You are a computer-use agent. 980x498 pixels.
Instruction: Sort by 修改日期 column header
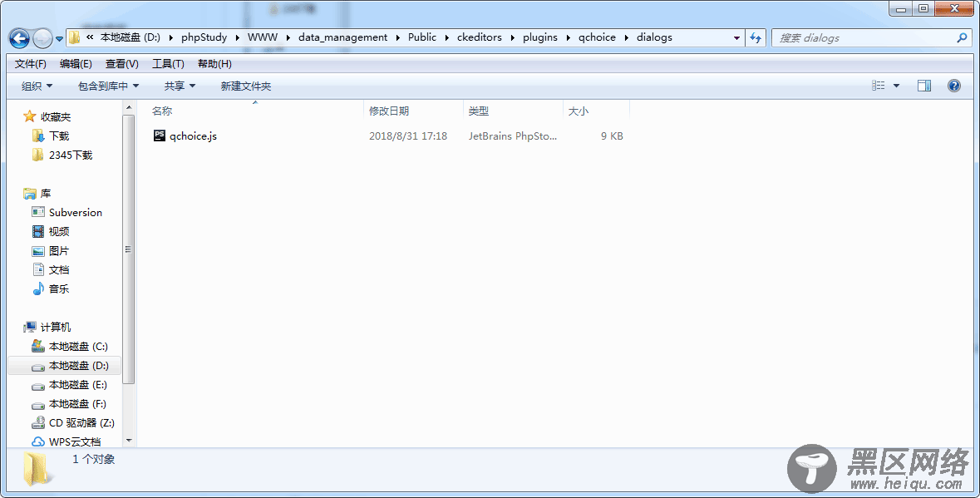tap(389, 111)
